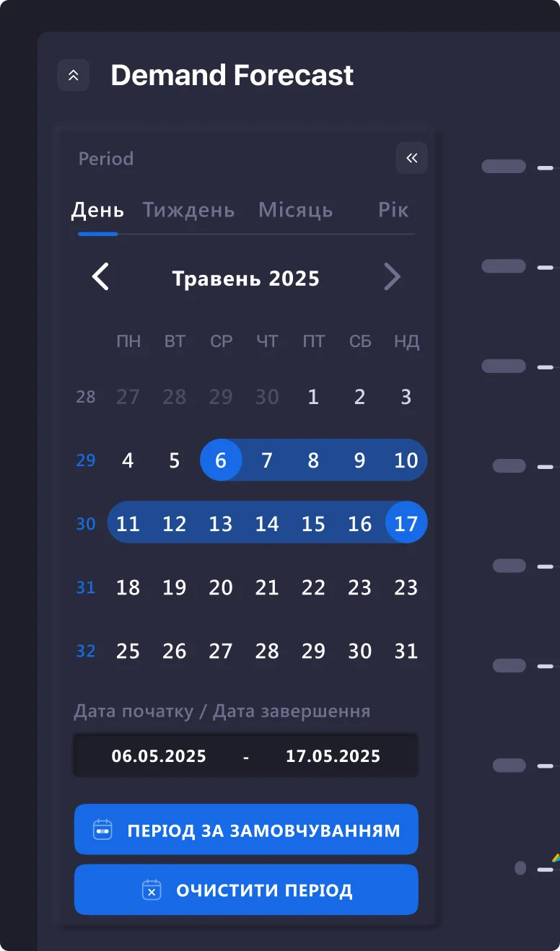Open the Рік period tab
Viewport: 560px width, 951px height.
coord(393,210)
